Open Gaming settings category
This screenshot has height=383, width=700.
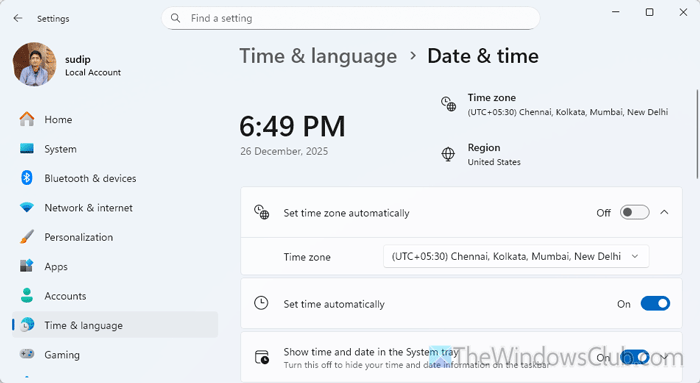click(115, 355)
